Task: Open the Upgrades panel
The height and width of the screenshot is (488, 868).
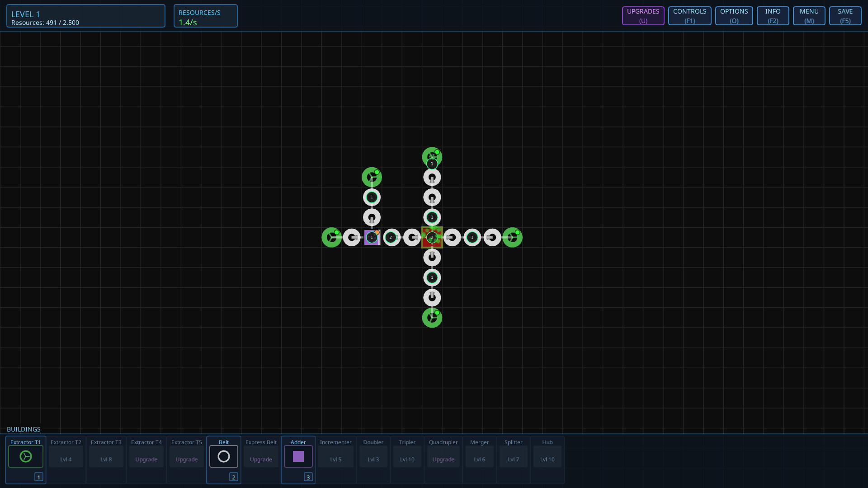Action: pyautogui.click(x=642, y=15)
